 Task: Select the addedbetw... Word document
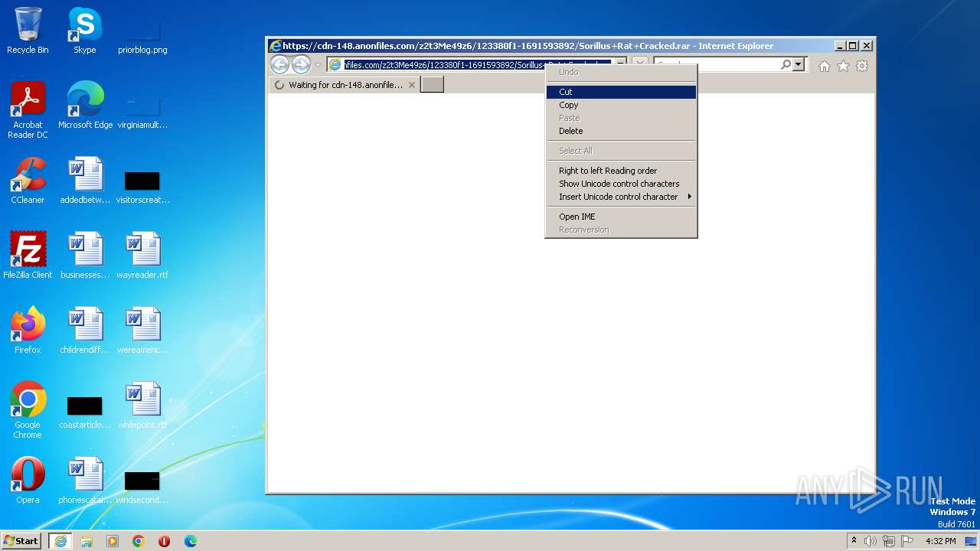click(x=85, y=181)
